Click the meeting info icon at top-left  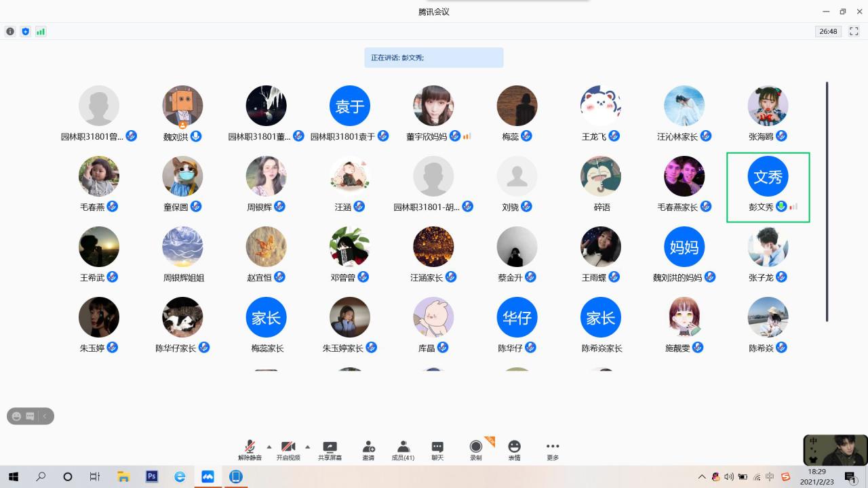[10, 31]
